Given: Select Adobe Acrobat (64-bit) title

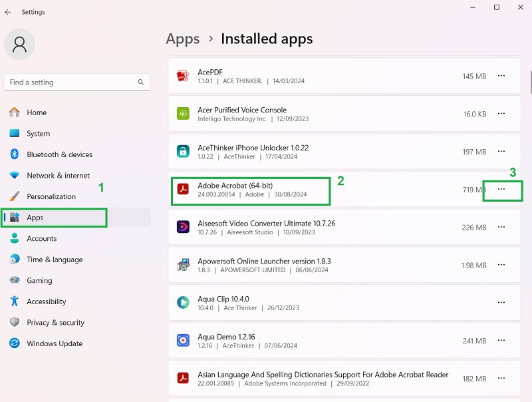Looking at the screenshot, I should pos(235,186).
